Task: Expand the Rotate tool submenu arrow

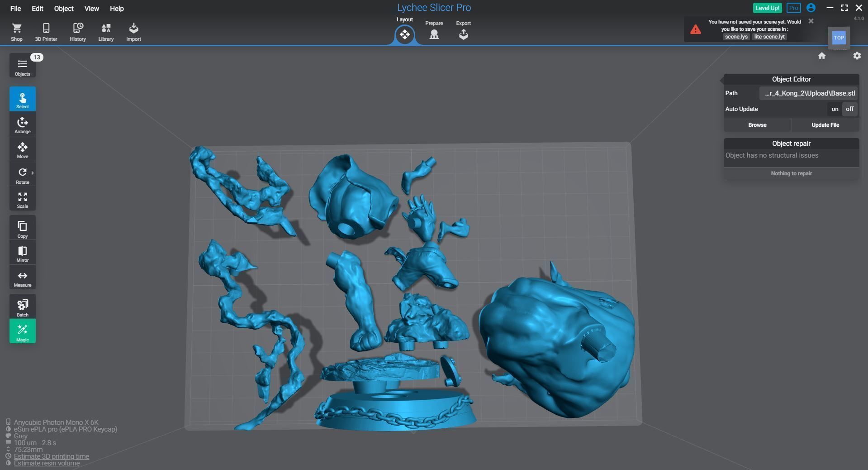Action: point(33,173)
